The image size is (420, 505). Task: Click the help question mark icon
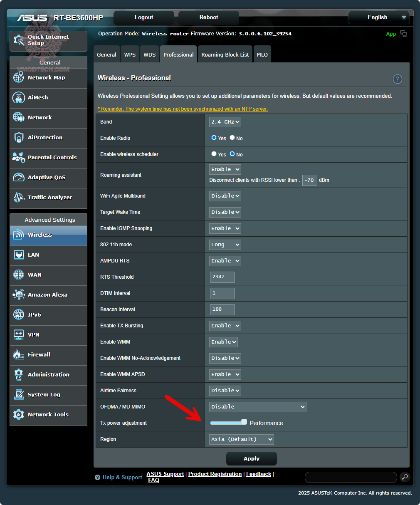pos(398,79)
